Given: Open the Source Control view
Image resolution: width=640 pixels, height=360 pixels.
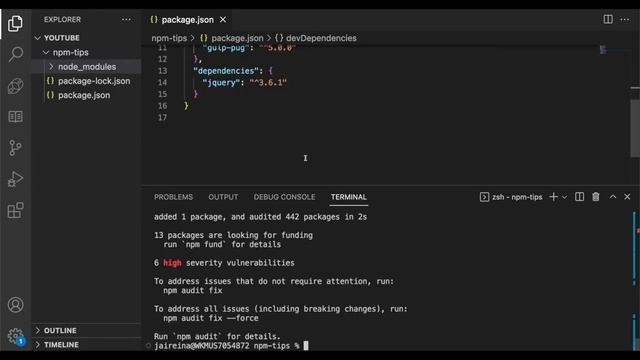Looking at the screenshot, I should (15, 148).
